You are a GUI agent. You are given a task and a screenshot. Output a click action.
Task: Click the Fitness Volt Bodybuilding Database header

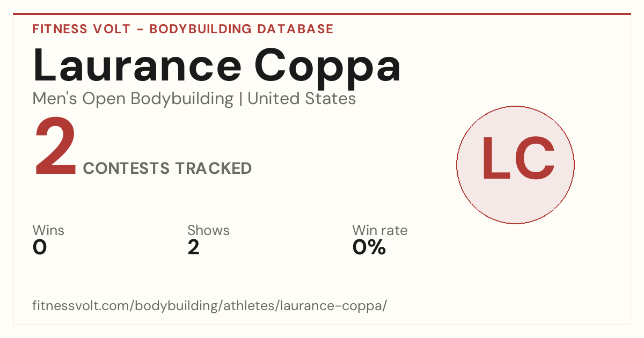pos(183,29)
